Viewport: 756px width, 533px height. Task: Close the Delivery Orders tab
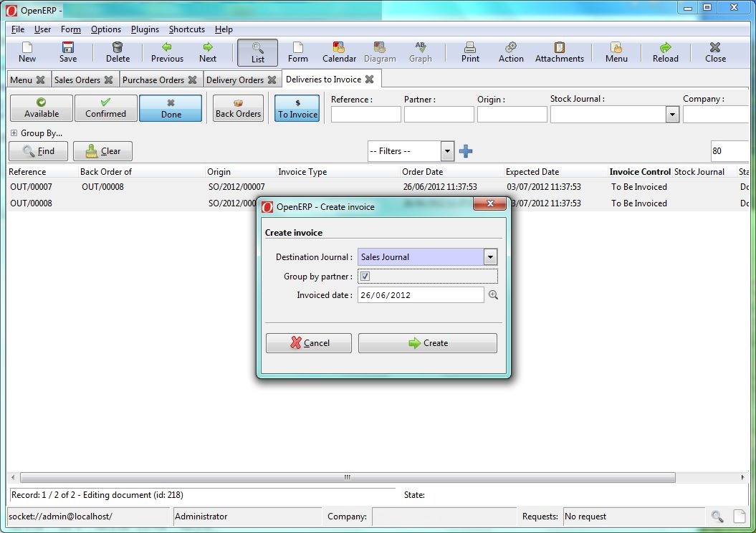click(272, 80)
